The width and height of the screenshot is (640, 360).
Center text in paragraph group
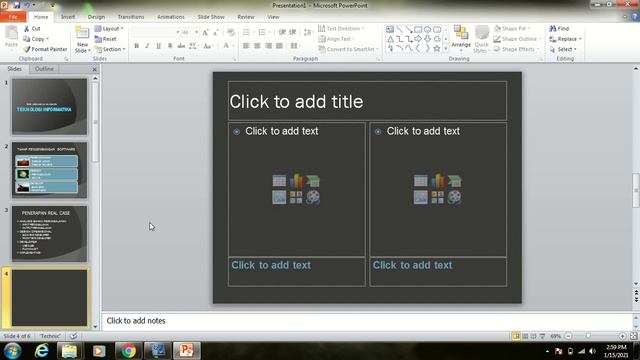257,46
